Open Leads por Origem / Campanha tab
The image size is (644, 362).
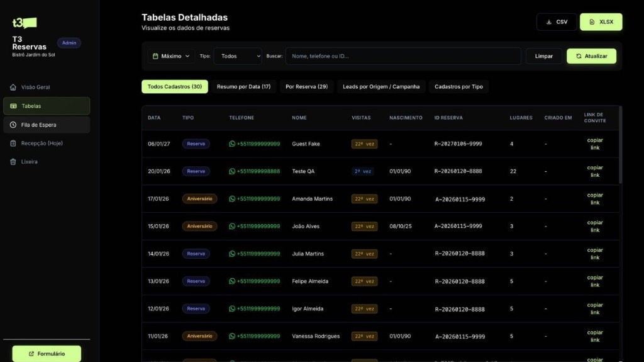click(380, 87)
